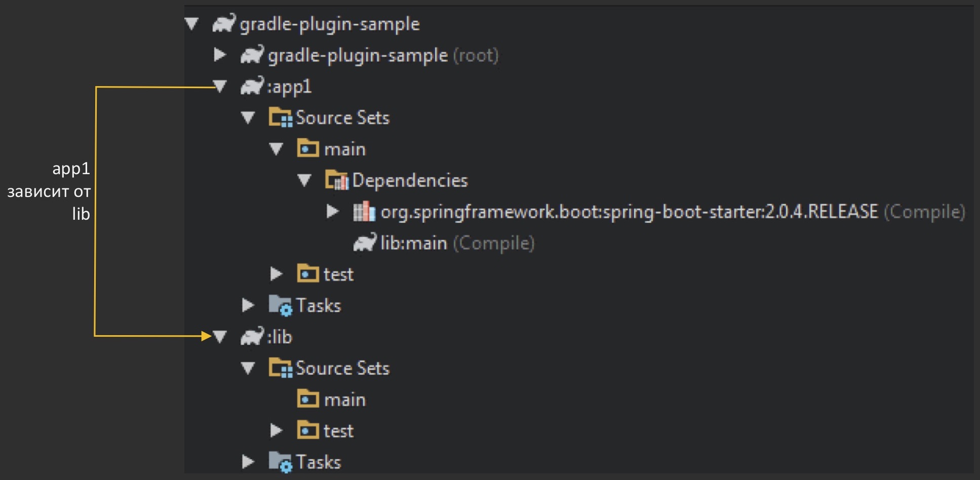Collapse the :lib module node

click(x=220, y=337)
